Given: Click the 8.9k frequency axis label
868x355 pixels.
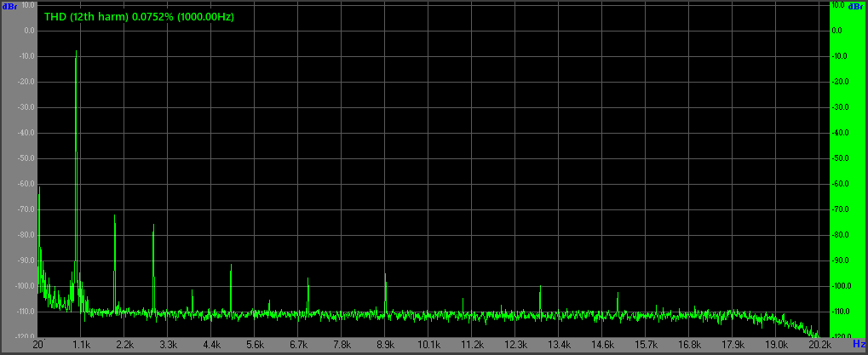Looking at the screenshot, I should [386, 345].
